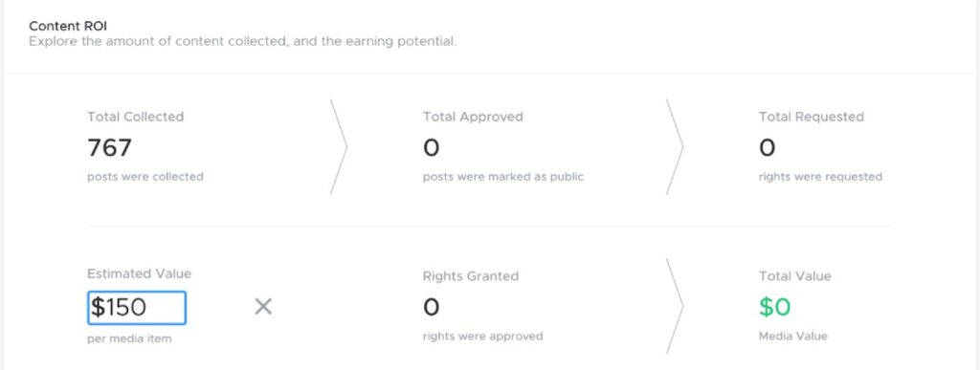980x370 pixels.
Task: Click the 'Media Value' caption
Action: (x=793, y=337)
